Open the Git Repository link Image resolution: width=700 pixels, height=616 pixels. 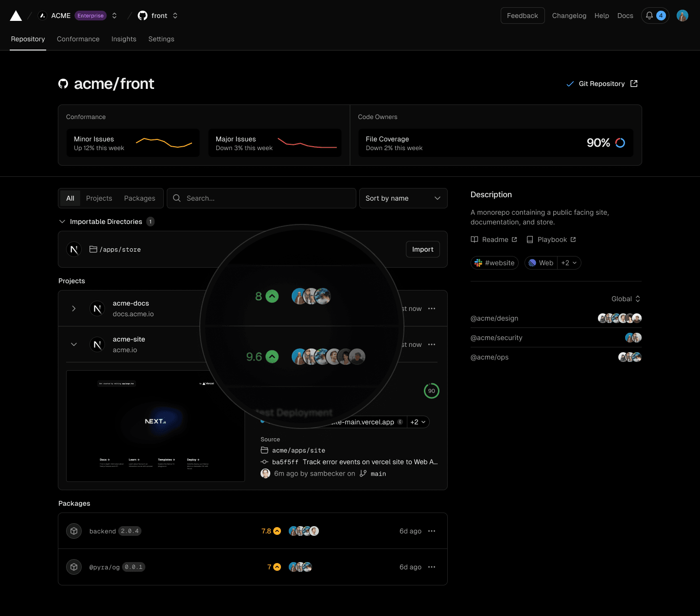(x=602, y=84)
